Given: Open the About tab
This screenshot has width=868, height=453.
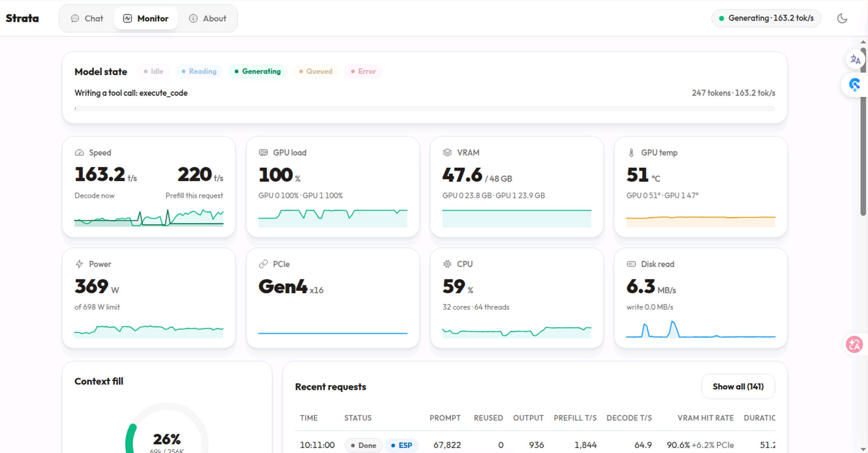Looking at the screenshot, I should point(207,19).
